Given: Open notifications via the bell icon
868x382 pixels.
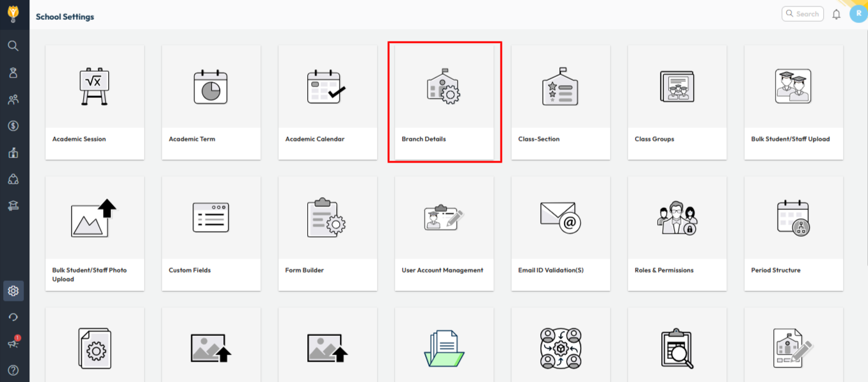Looking at the screenshot, I should click(x=836, y=14).
